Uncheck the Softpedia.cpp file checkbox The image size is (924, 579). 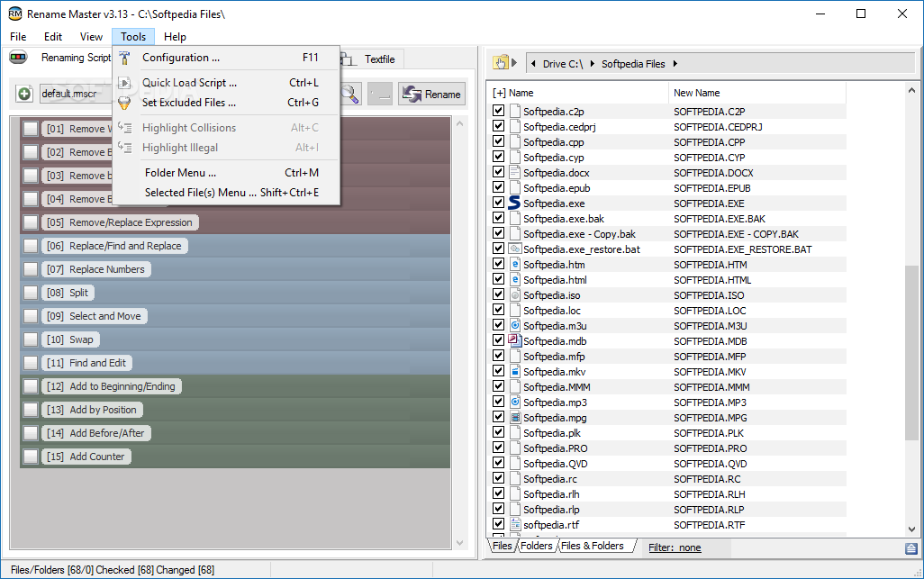(499, 141)
